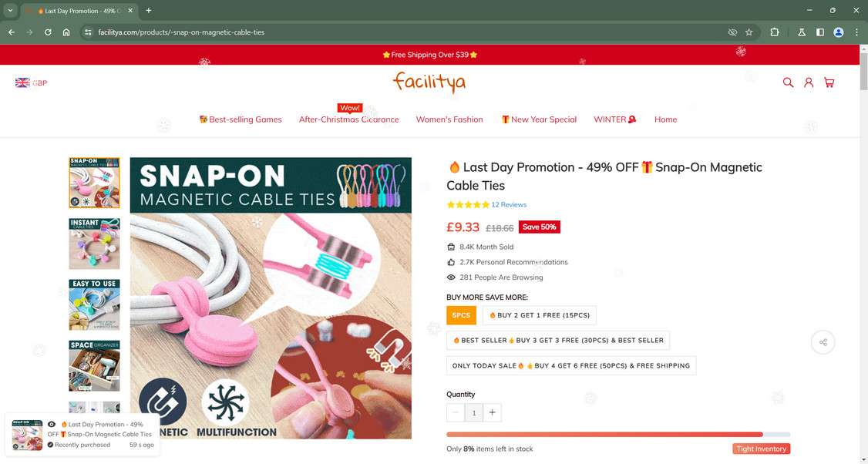
Task: Open the 12 Reviews link
Action: [x=509, y=205]
